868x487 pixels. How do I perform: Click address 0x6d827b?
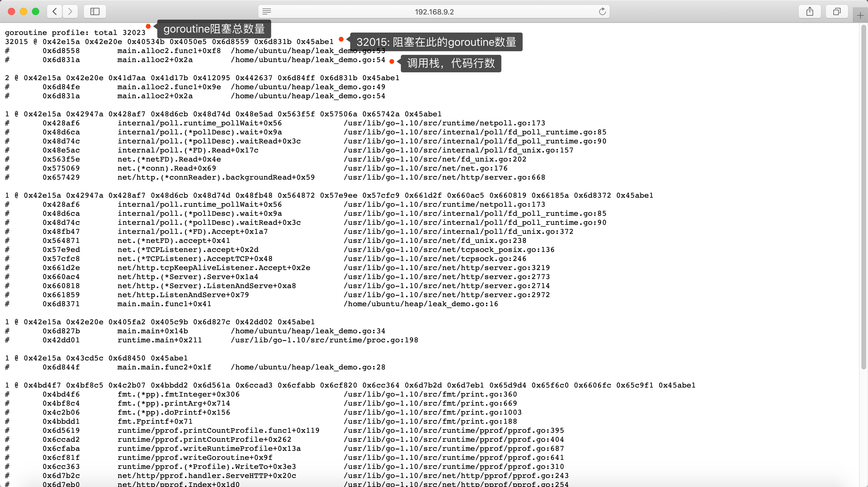[61, 331]
